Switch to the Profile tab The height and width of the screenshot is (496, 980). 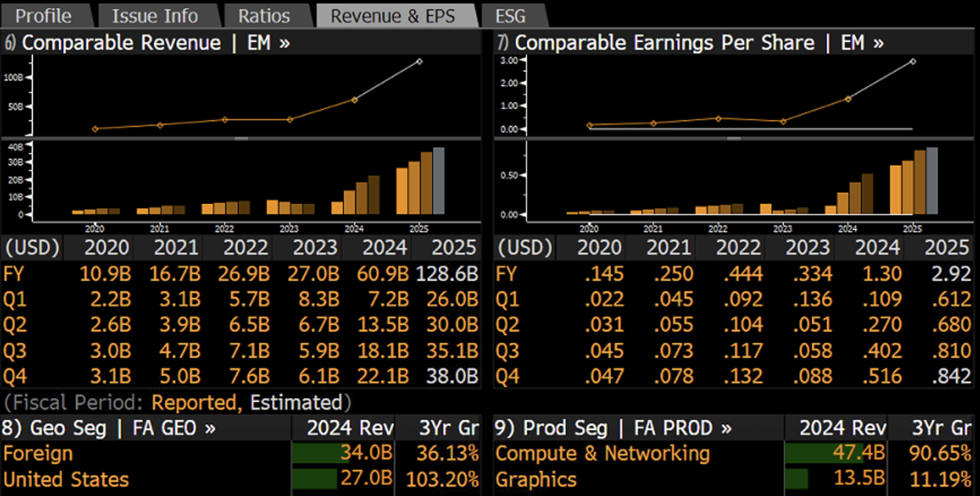[43, 16]
